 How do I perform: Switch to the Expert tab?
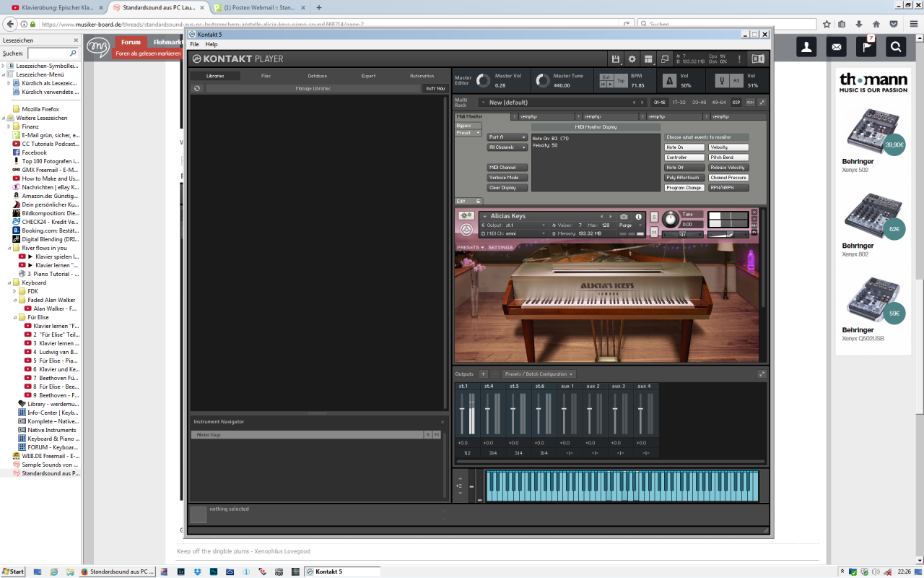pyautogui.click(x=368, y=76)
